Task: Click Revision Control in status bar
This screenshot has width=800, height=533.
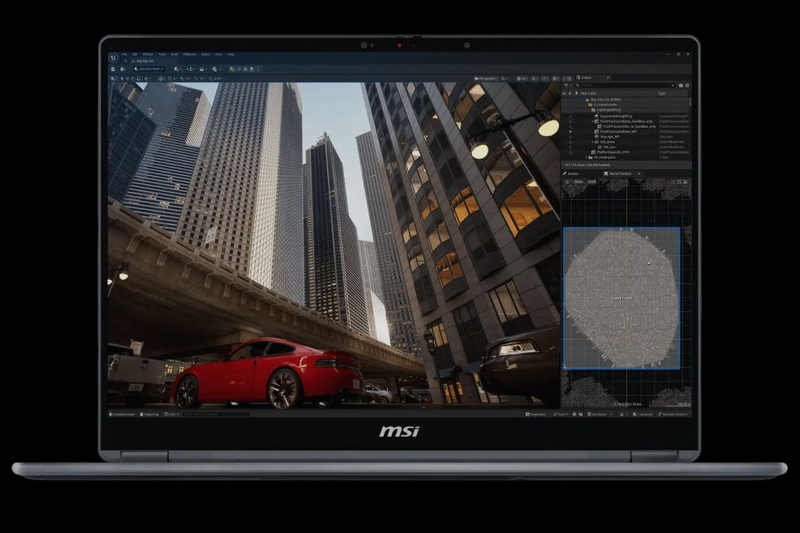Action: 675,414
